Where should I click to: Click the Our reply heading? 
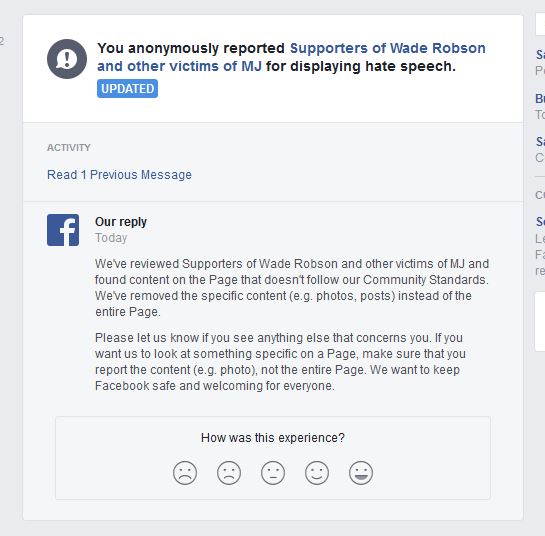pyautogui.click(x=121, y=222)
